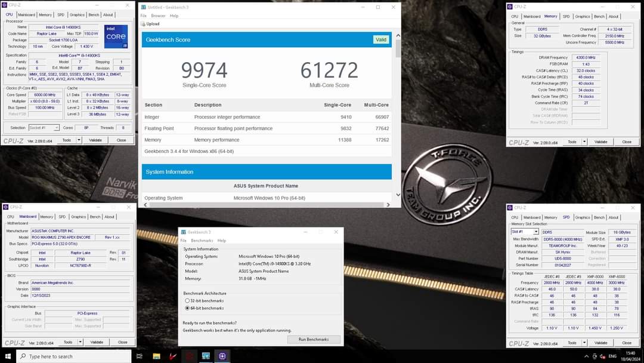
Task: Click the taskbar search box
Action: pyautogui.click(x=74, y=356)
